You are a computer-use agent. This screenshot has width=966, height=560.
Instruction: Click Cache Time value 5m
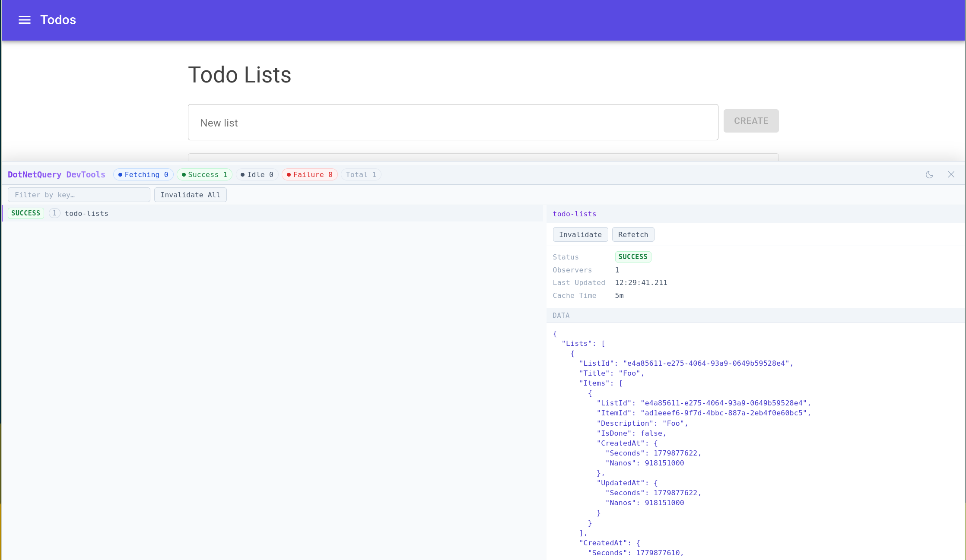pos(619,295)
